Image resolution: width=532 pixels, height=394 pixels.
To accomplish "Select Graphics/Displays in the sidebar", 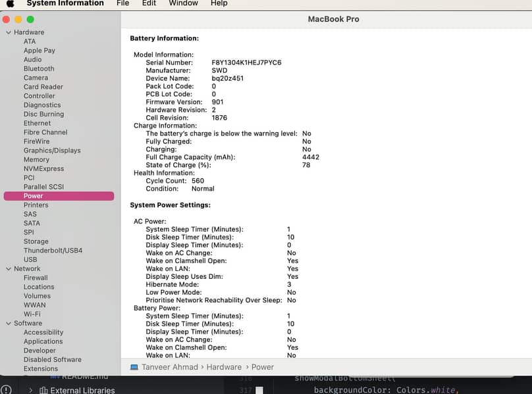I will click(52, 151).
